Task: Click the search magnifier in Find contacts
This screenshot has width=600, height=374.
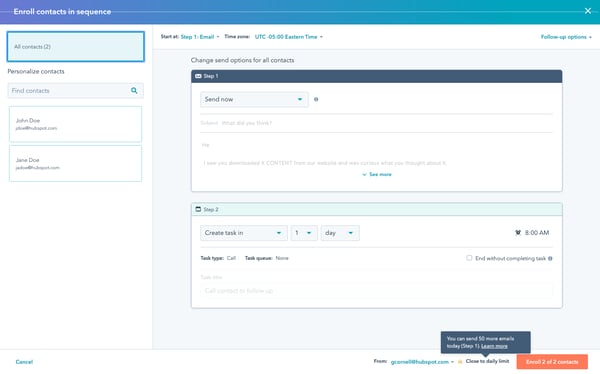Action: pos(134,91)
